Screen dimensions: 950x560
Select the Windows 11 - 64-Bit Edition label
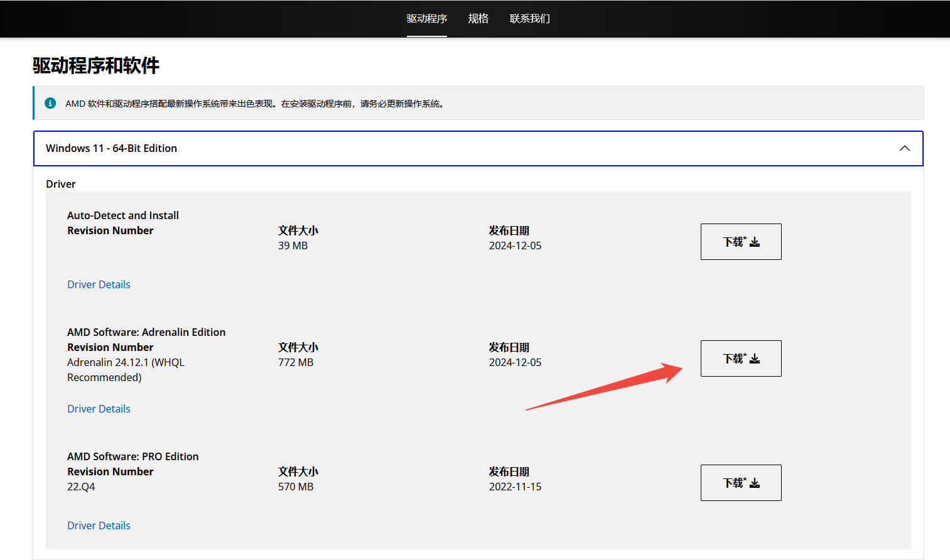[111, 148]
